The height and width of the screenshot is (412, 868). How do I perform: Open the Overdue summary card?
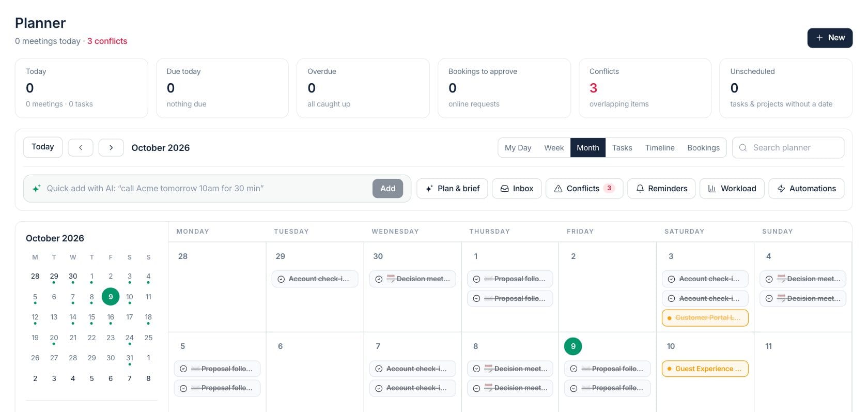pyautogui.click(x=363, y=88)
